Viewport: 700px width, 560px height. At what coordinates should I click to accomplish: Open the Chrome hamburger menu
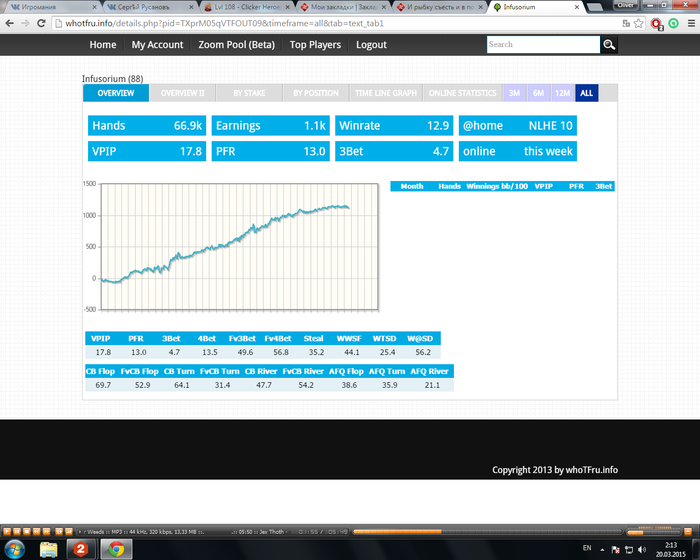point(691,24)
